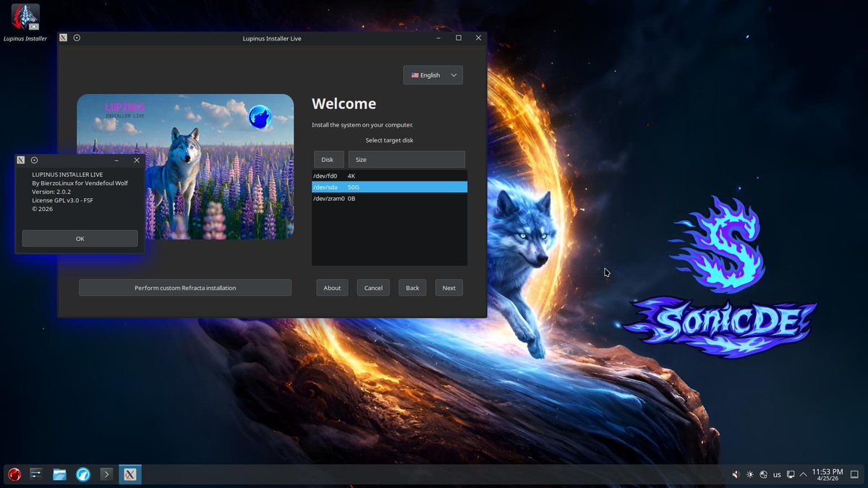Minimize the About dialog
Image resolution: width=868 pixels, height=488 pixels.
click(116, 160)
